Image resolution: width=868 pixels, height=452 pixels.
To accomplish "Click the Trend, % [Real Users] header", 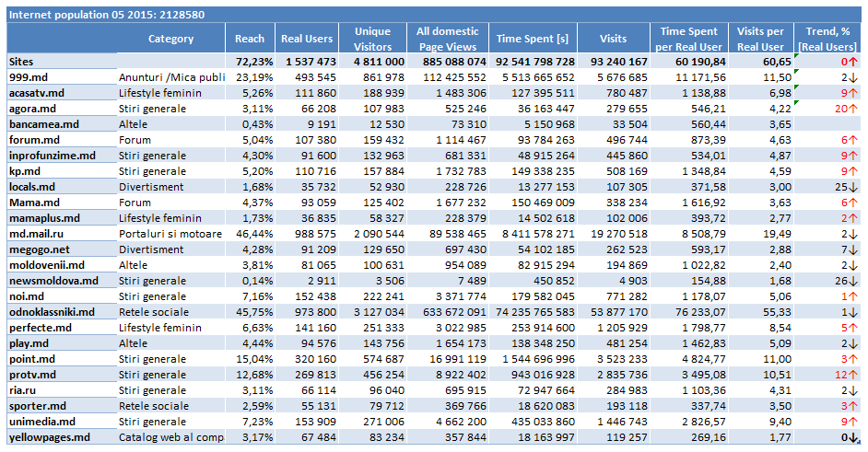I will click(x=827, y=39).
